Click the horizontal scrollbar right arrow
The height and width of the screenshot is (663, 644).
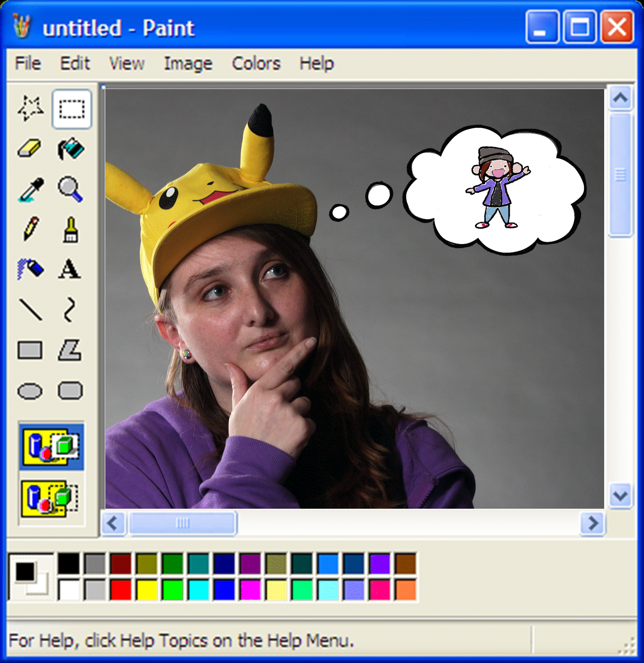coord(592,524)
